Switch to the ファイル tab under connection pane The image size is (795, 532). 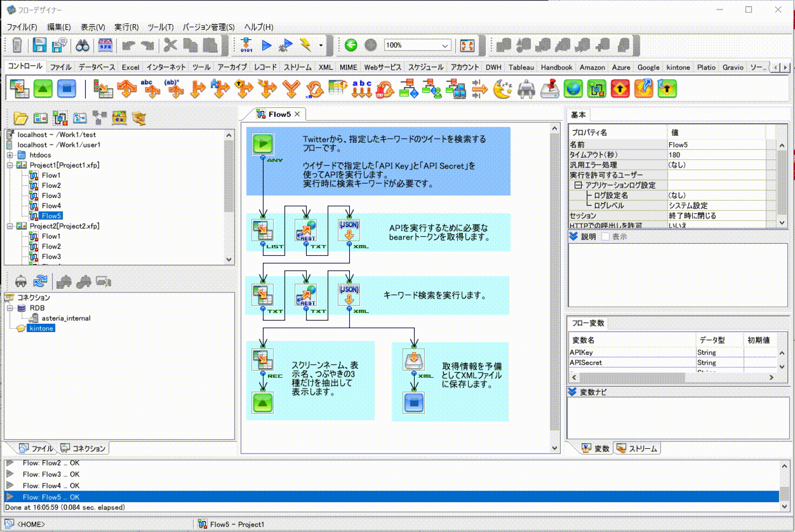click(36, 448)
